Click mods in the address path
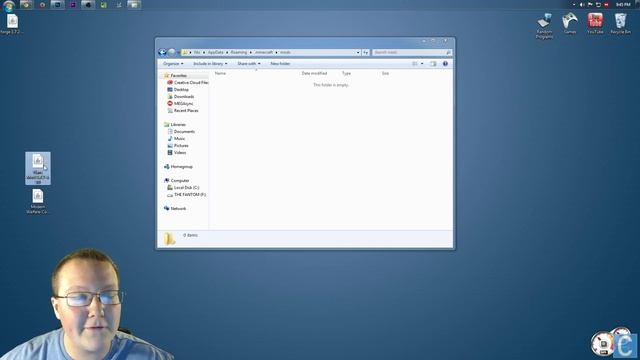This screenshot has width=640, height=360. pyautogui.click(x=285, y=52)
